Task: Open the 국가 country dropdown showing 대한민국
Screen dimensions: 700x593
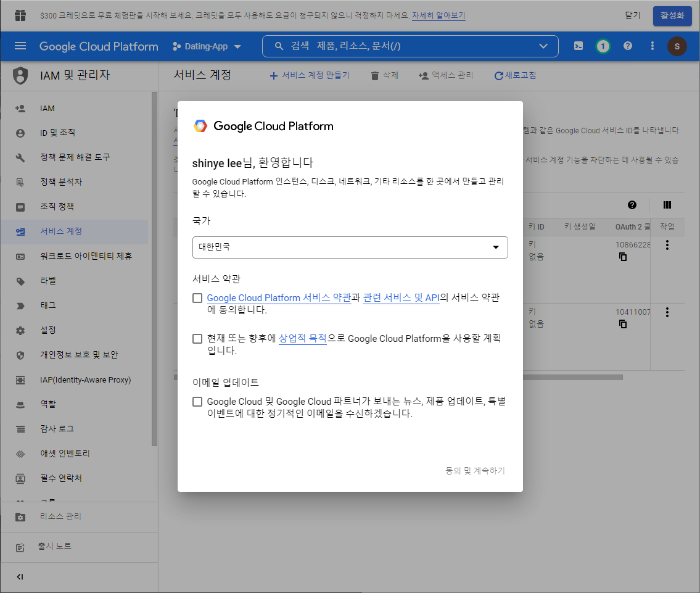Action: [x=350, y=247]
